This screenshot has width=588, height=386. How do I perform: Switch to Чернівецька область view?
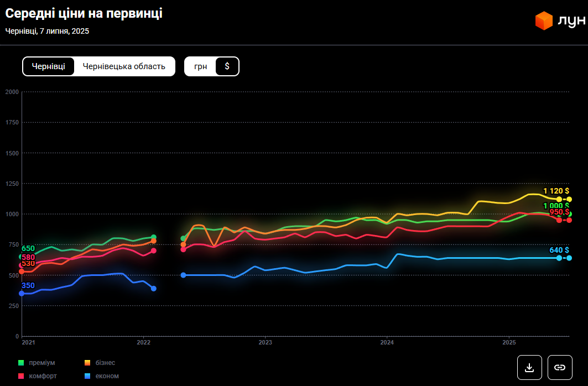(124, 66)
